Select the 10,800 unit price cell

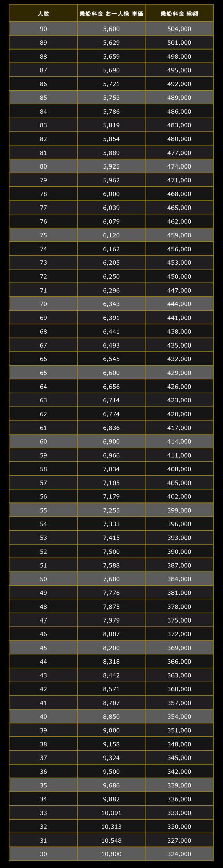[111, 854]
